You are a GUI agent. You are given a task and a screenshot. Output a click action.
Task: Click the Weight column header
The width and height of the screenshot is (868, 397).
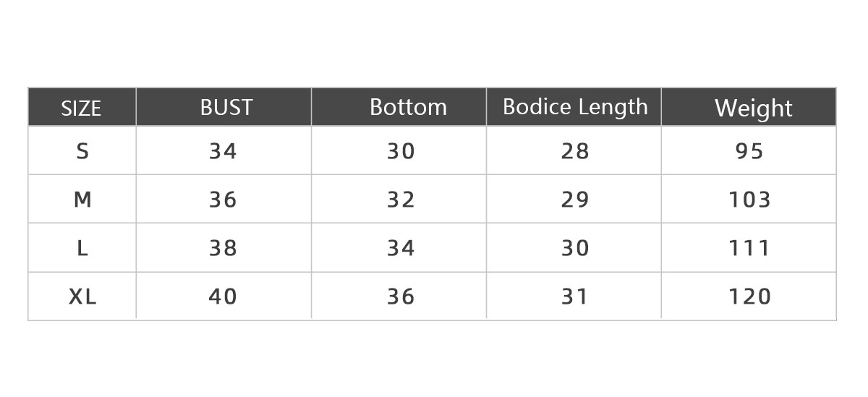753,108
